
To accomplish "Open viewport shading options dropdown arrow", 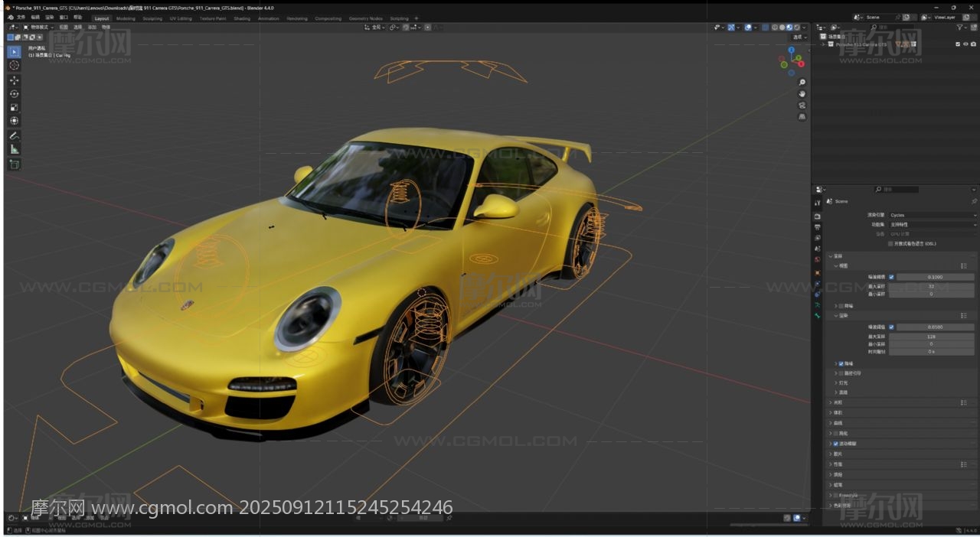I will tap(805, 28).
